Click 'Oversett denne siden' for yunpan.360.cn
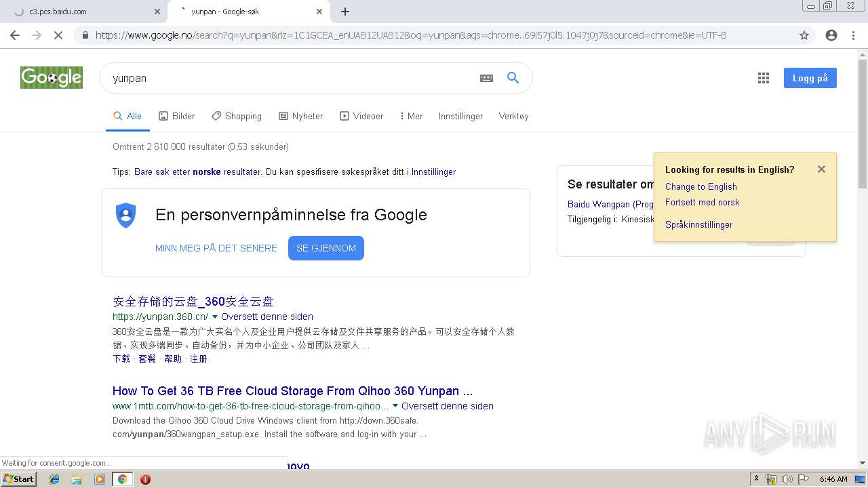This screenshot has height=488, width=868. [267, 317]
